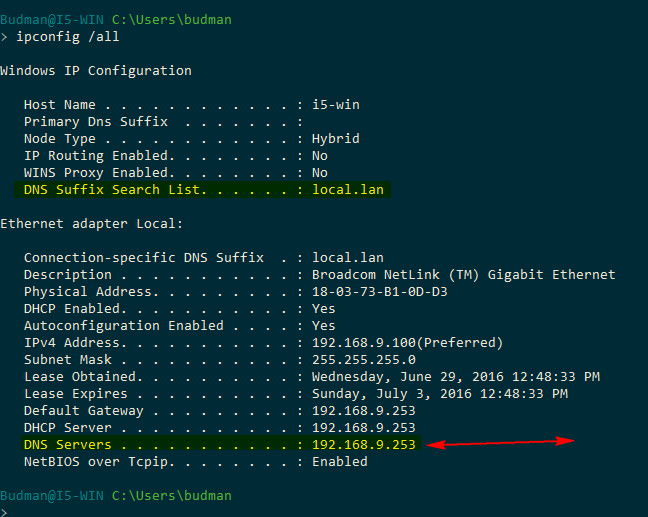Click the Subnet Mask 255.255.255.0 value
This screenshot has height=517, width=648.
point(364,360)
